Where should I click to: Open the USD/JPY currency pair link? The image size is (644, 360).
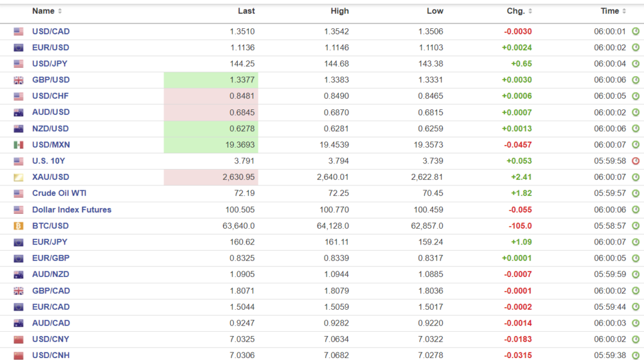pyautogui.click(x=50, y=64)
